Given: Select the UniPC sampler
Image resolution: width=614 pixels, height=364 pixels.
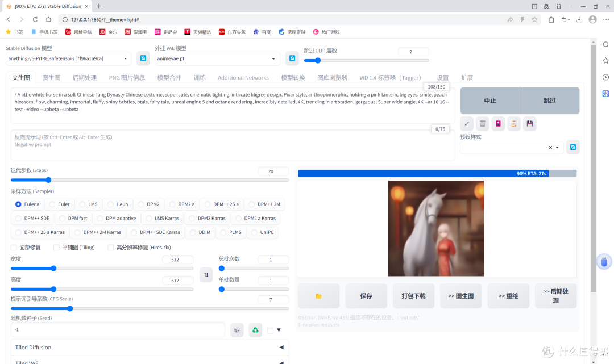Looking at the screenshot, I should (262, 232).
